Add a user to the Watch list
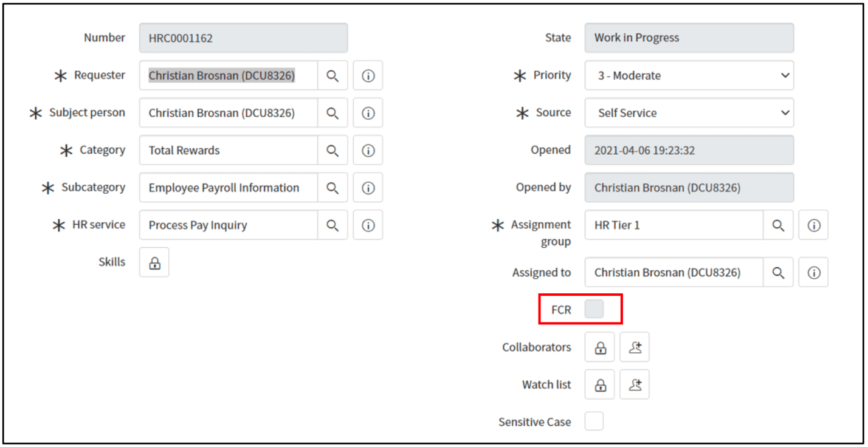The height and width of the screenshot is (447, 868). [635, 384]
